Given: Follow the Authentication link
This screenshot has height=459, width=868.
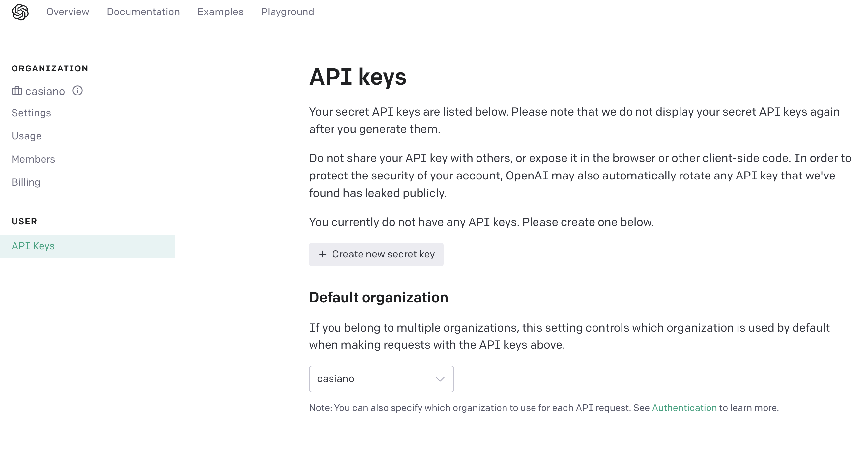Looking at the screenshot, I should (684, 408).
